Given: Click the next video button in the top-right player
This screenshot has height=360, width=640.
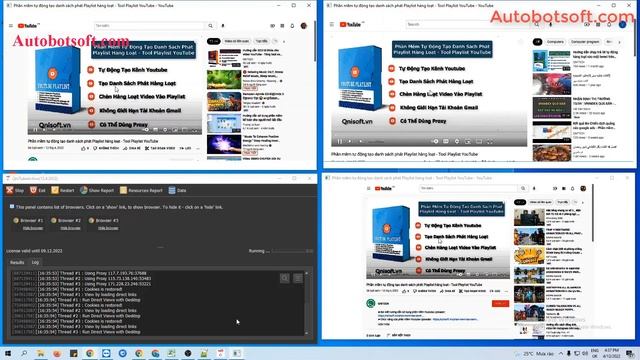Looking at the screenshot, I should [x=350, y=142].
